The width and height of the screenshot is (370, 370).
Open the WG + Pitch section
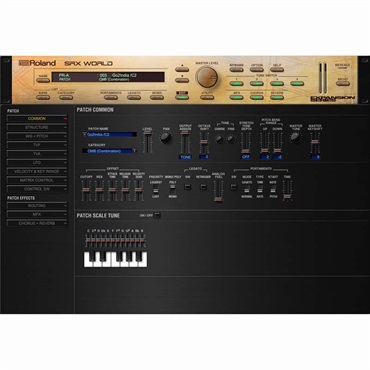pos(37,136)
